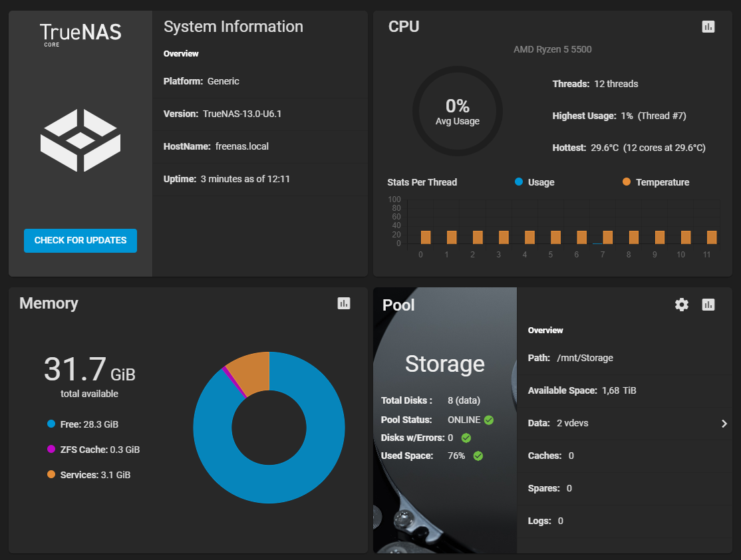Click the Used Space green checkmark
Viewport: 741px width, 560px height.
point(478,456)
